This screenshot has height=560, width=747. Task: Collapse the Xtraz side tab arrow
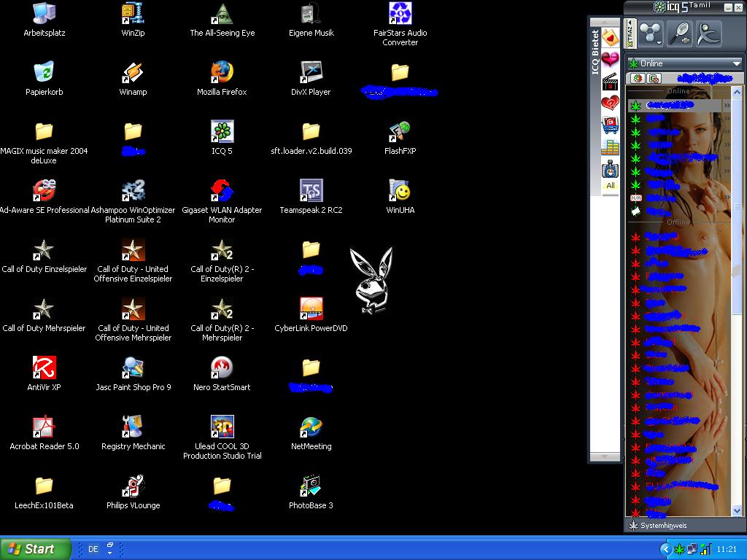630,23
